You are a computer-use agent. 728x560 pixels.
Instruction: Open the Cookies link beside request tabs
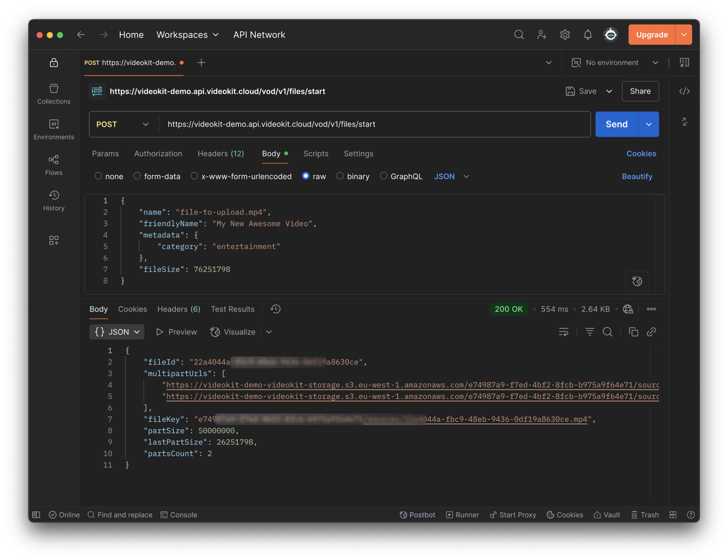point(641,153)
